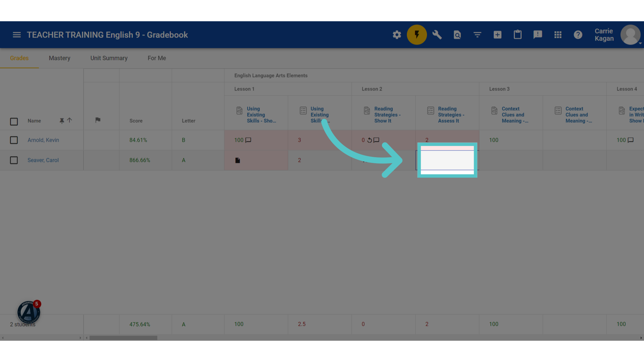The image size is (644, 362).
Task: Click document icon of Using Existing Skills - Sho... column
Action: point(239,111)
